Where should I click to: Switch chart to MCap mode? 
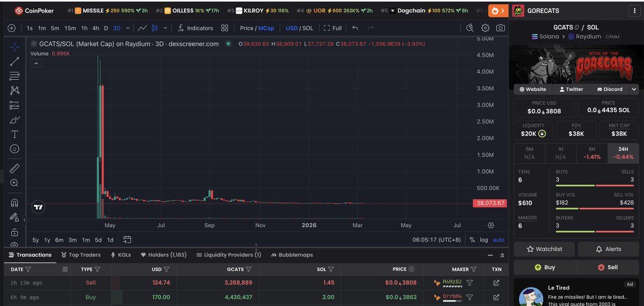point(266,28)
